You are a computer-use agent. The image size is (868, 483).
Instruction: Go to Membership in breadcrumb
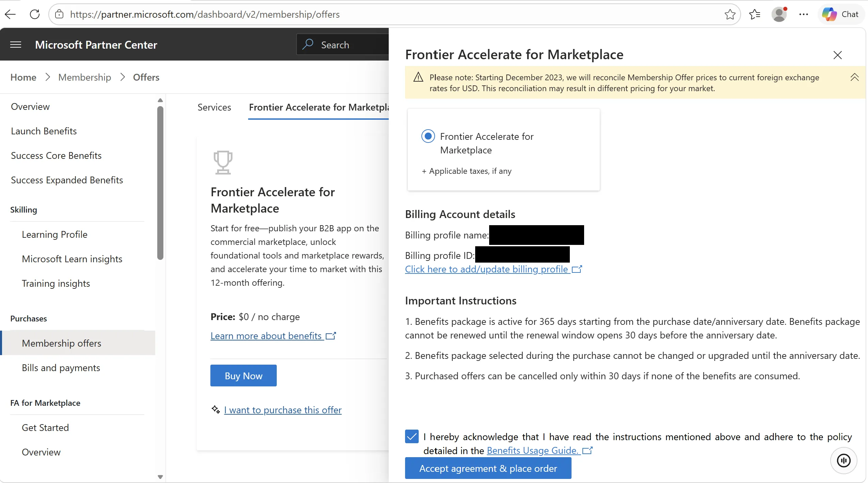pos(85,77)
